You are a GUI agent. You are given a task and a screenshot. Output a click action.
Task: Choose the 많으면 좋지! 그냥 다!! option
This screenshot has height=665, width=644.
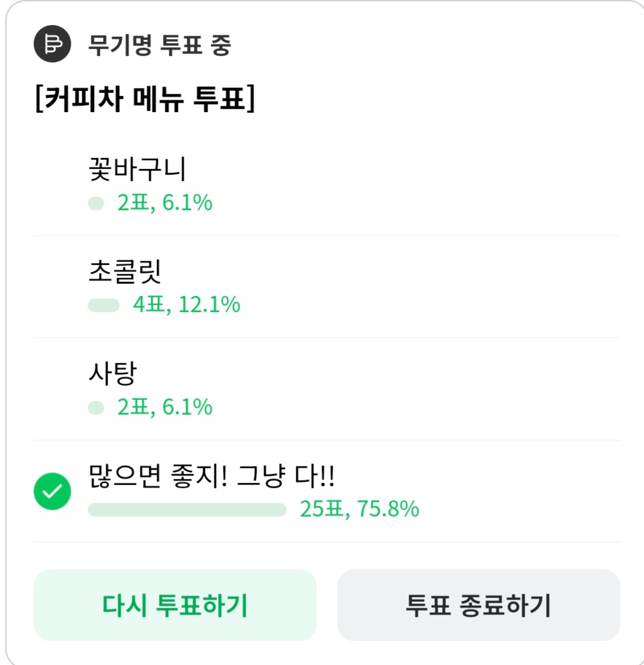click(211, 477)
